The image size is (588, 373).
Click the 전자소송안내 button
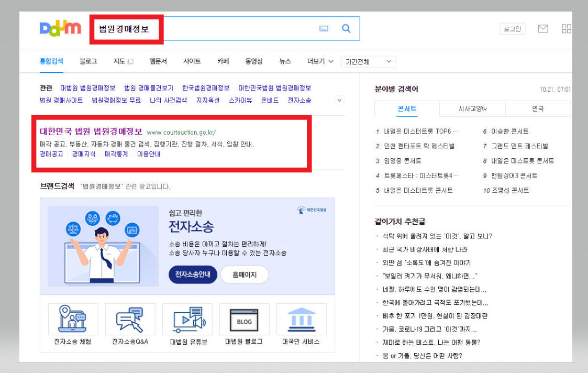(193, 275)
